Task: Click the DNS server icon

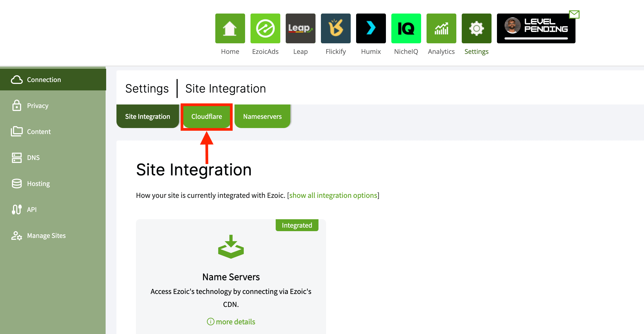Action: [17, 158]
